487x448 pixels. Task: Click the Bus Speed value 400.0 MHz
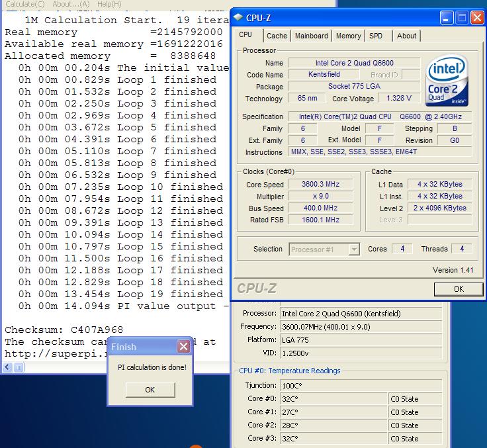[x=320, y=208]
